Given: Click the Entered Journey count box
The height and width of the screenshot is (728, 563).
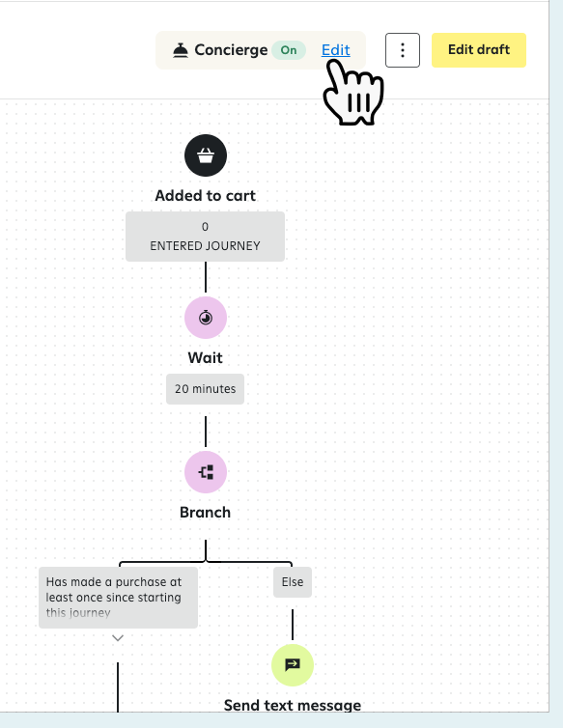Looking at the screenshot, I should point(205,237).
